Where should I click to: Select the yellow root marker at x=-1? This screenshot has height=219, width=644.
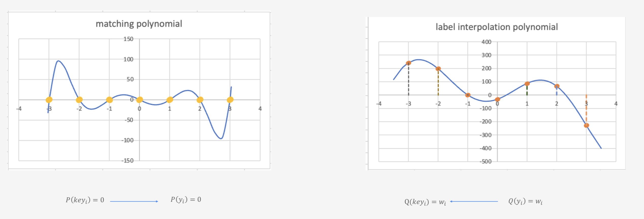click(109, 100)
